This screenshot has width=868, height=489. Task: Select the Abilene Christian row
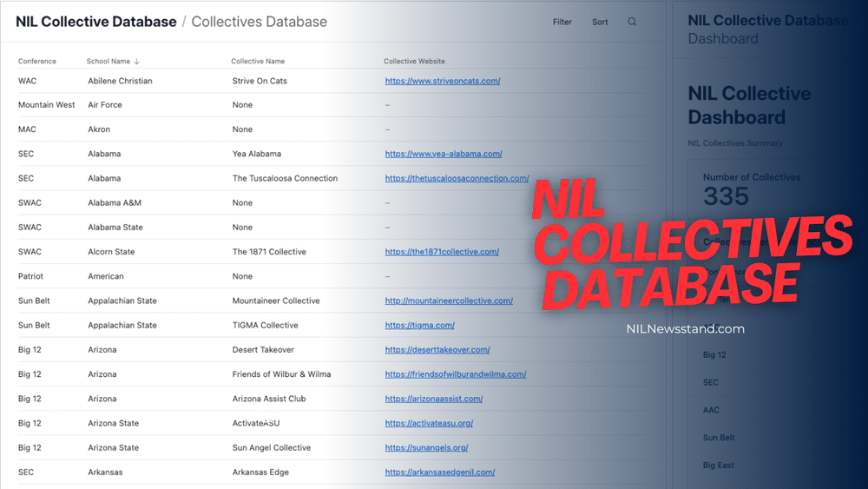click(x=120, y=81)
